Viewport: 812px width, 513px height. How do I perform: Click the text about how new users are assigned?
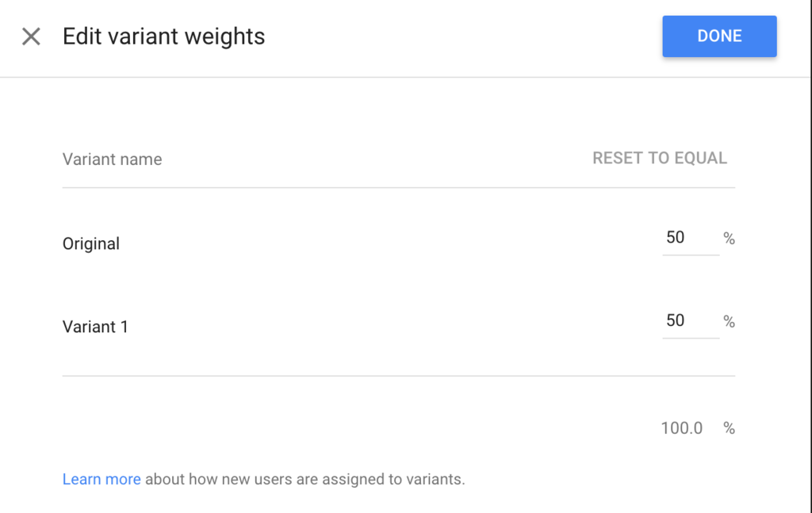(304, 479)
